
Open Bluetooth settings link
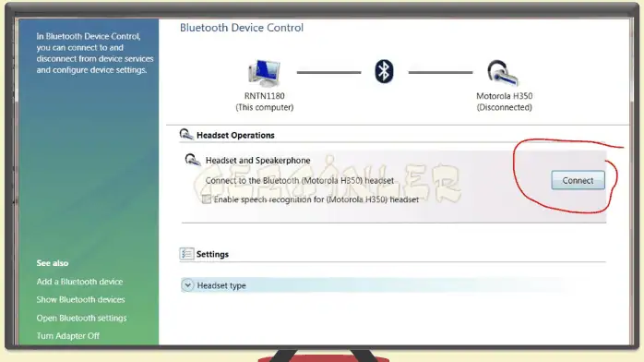point(81,318)
